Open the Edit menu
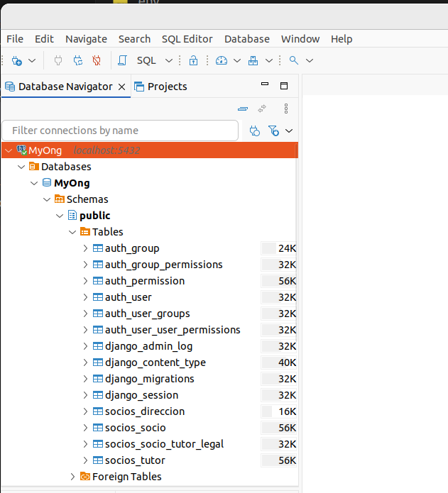This screenshot has height=493, width=448. 44,39
